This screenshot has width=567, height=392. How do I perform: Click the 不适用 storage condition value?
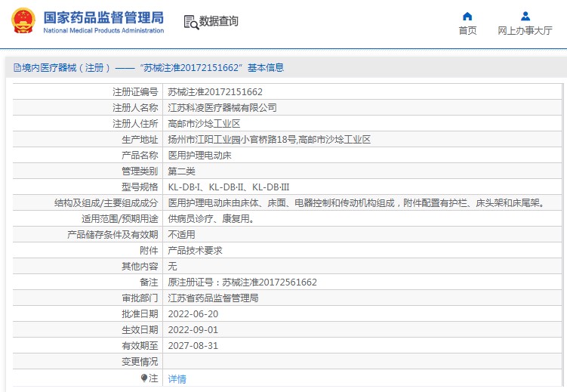pos(181,235)
